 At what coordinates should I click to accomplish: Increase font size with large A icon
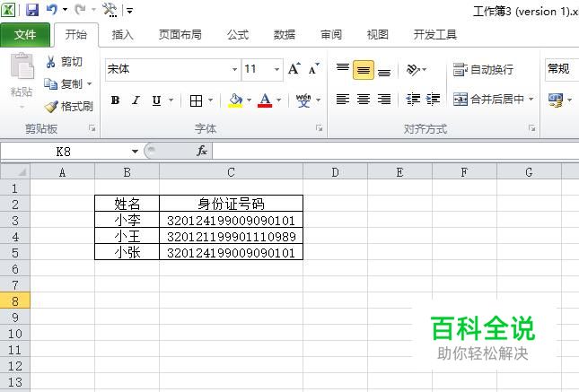point(294,69)
